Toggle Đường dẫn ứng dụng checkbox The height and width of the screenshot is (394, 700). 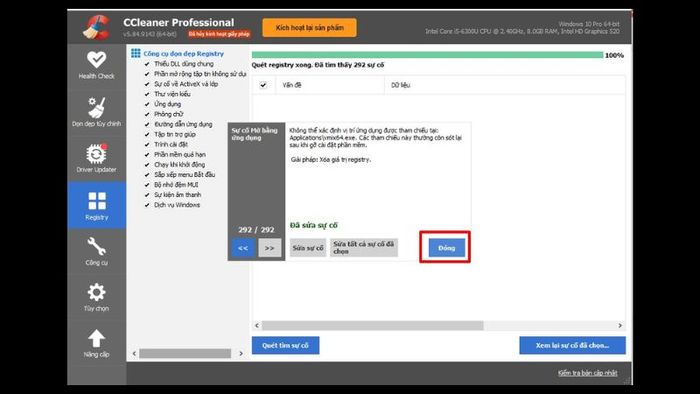click(x=147, y=124)
